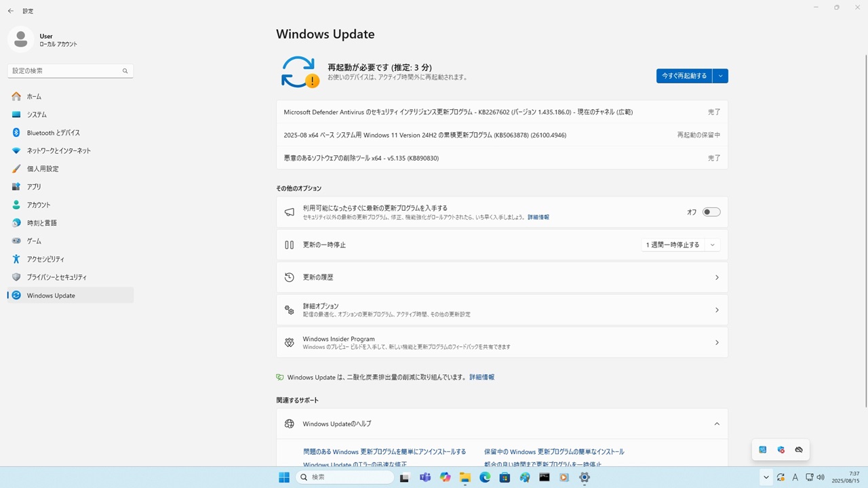Viewport: 868px width, 488px height.
Task: Open the dropdown arrow next to 今すぐ再起動する
Action: click(720, 76)
